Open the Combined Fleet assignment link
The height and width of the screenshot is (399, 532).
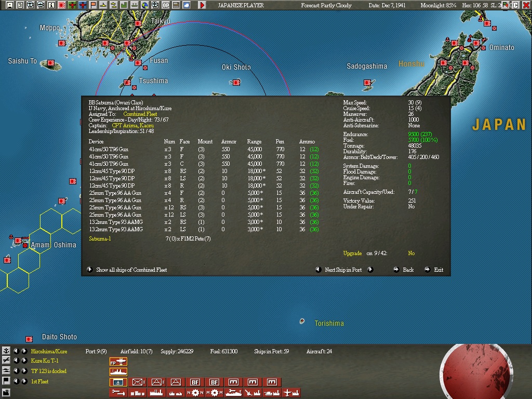[140, 114]
